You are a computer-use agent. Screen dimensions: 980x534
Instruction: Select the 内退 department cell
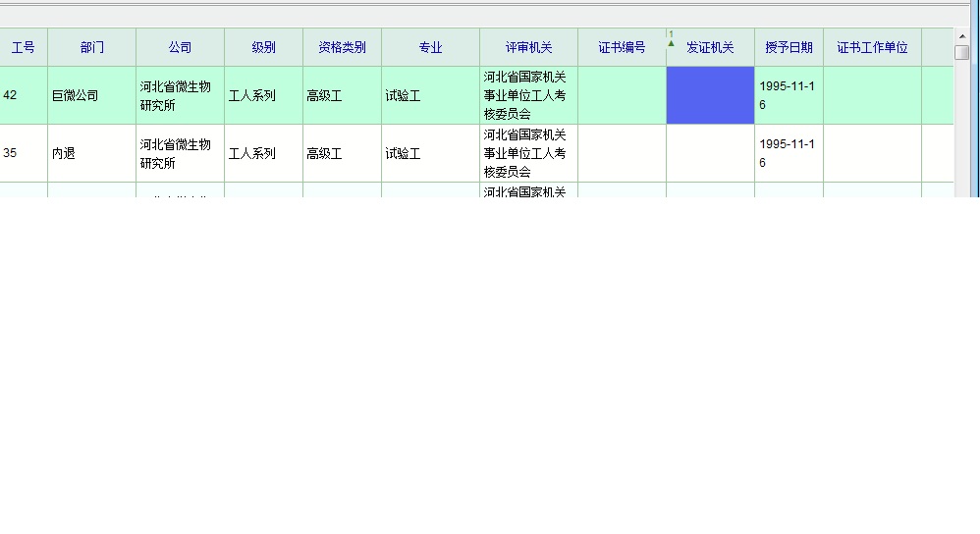(x=91, y=153)
